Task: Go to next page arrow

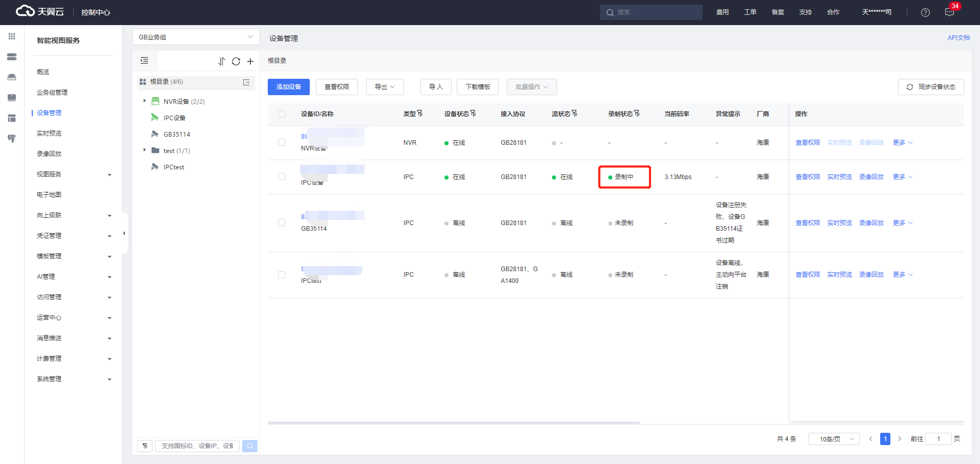Action: point(900,439)
